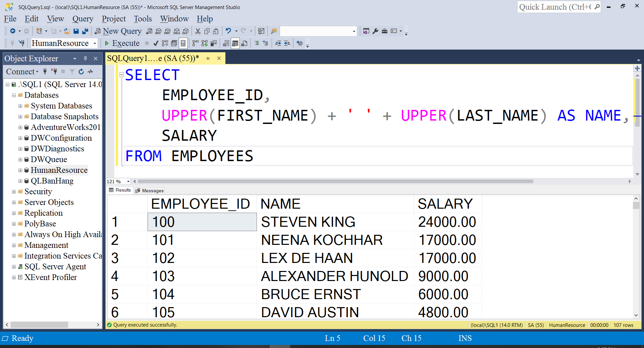Expand the AdventureWorks database node
Image resolution: width=644 pixels, height=348 pixels.
click(20, 127)
